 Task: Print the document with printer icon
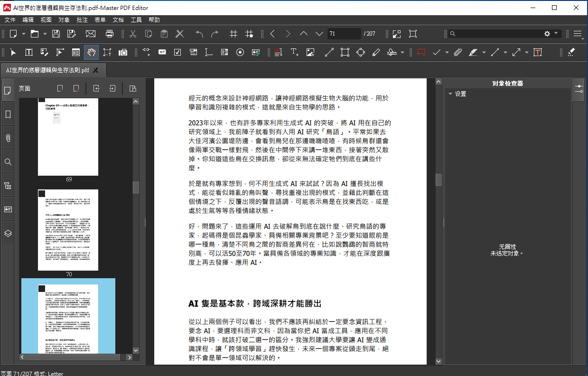pos(110,34)
